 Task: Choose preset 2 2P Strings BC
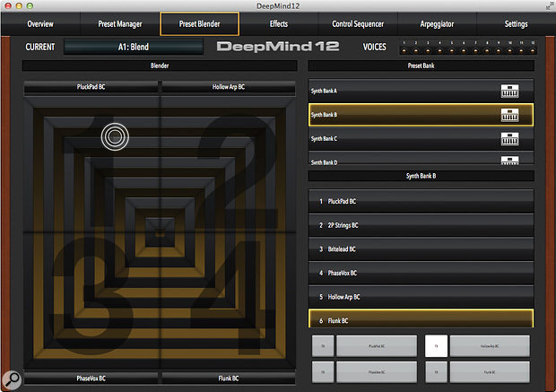pyautogui.click(x=421, y=225)
